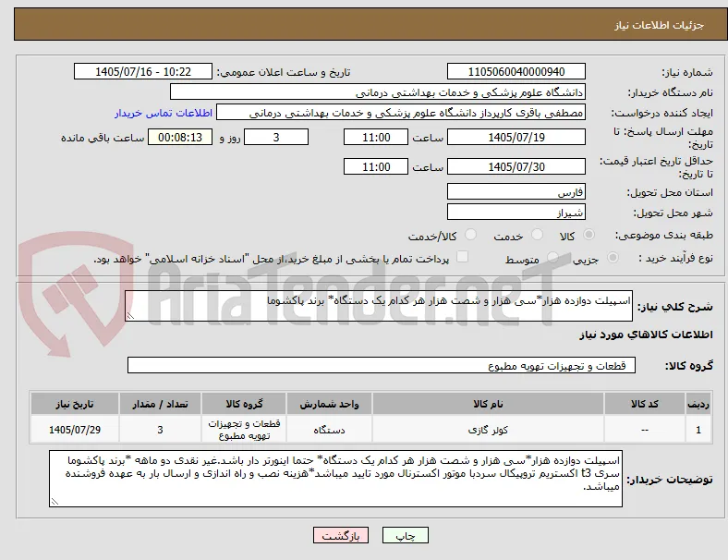This screenshot has width=728, height=560.
Task: Click the نام کالا column header
Action: coord(488,404)
